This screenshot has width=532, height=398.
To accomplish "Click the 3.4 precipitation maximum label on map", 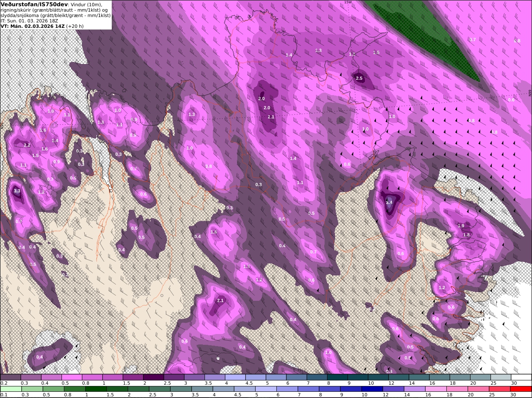I will tap(389, 202).
